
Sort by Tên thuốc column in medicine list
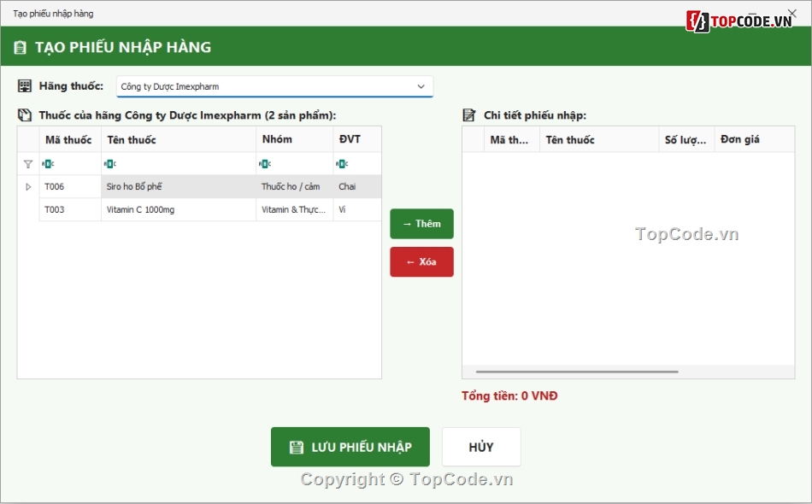coord(179,139)
